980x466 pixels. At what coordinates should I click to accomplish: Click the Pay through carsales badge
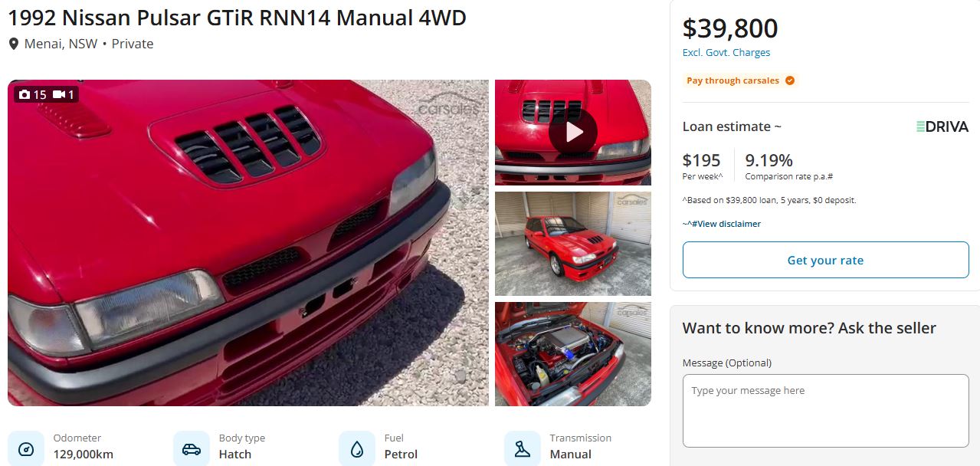[740, 80]
